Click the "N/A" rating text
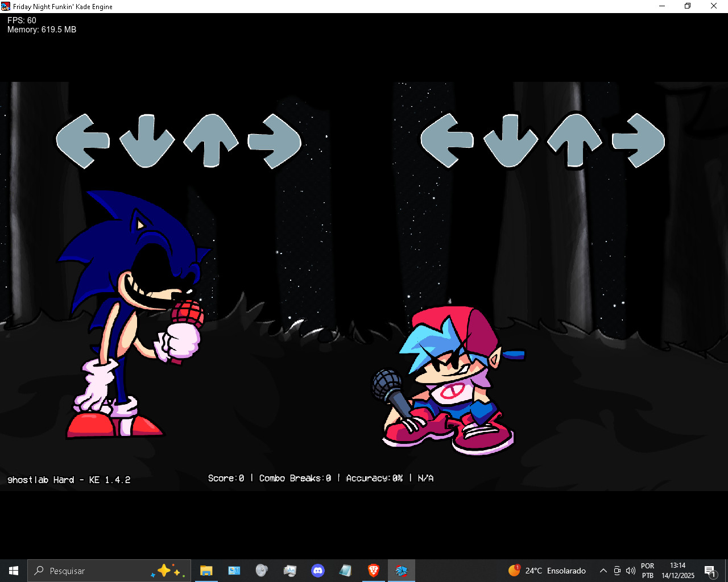 coord(425,479)
